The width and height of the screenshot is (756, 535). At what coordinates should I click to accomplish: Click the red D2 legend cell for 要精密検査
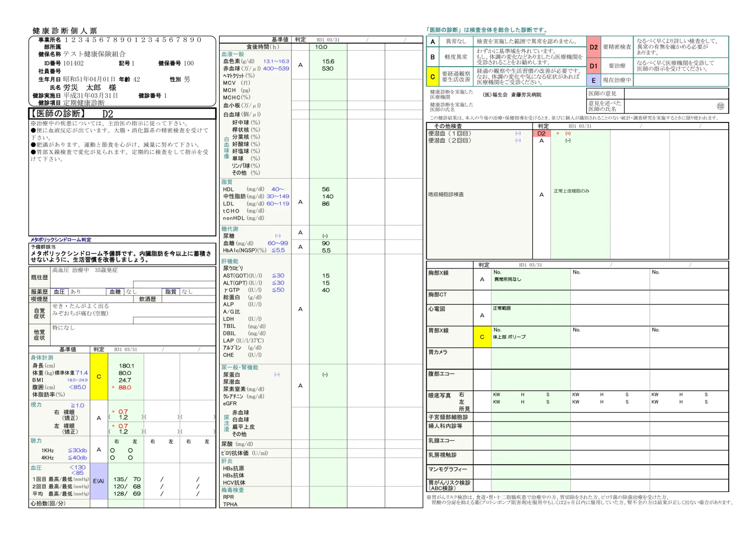(593, 47)
